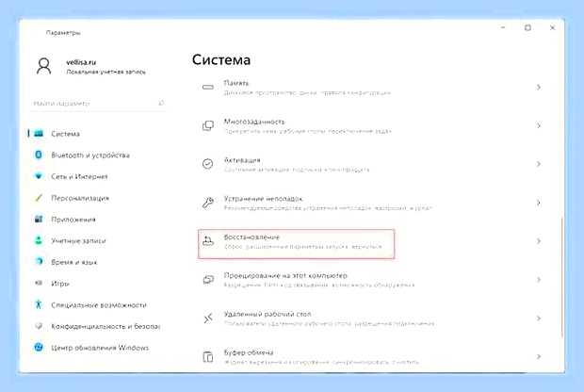This screenshot has height=392, width=584.
Task: Open the Память settings entry
Action: [370, 88]
